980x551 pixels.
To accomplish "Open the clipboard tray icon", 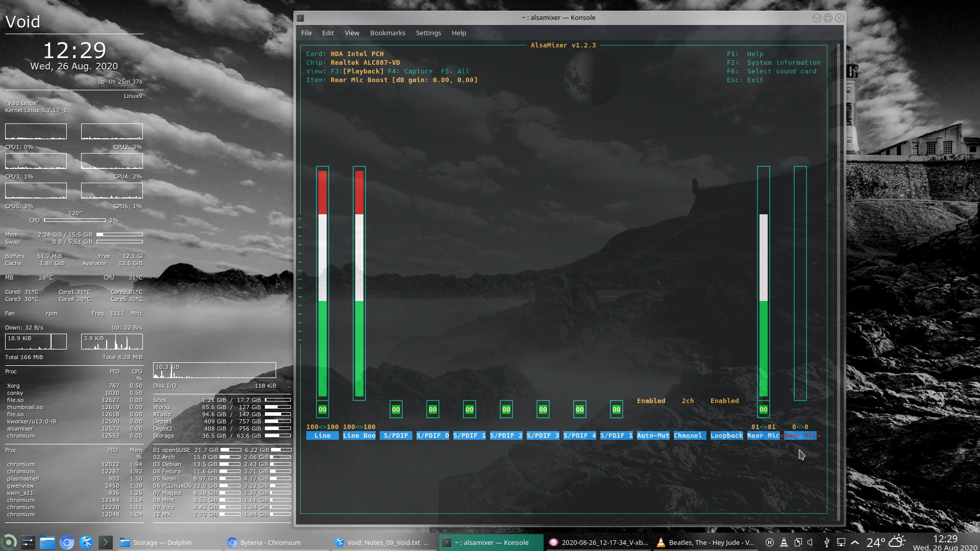I will click(x=798, y=542).
